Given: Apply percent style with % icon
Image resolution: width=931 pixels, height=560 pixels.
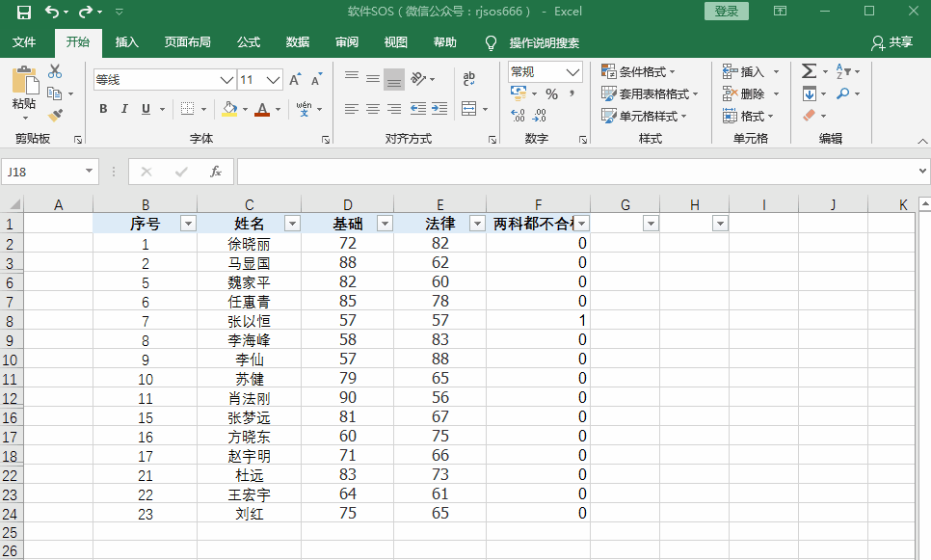Looking at the screenshot, I should 551,93.
